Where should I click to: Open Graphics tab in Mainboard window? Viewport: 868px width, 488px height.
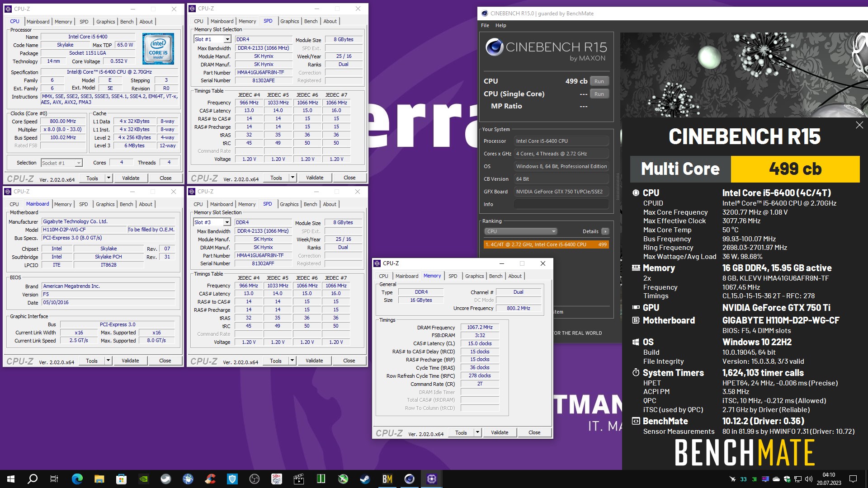[105, 204]
